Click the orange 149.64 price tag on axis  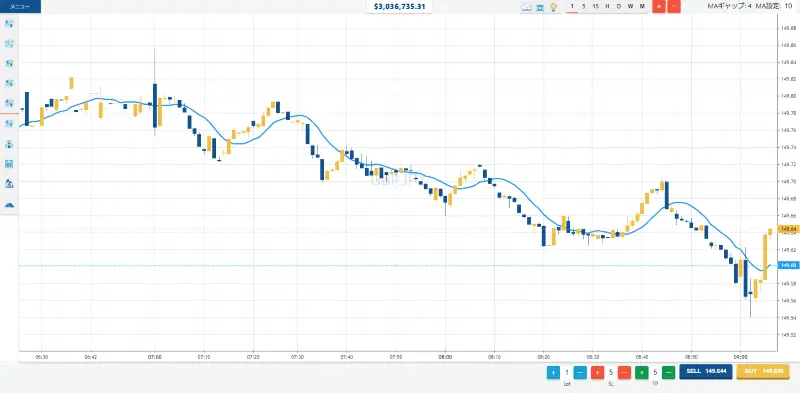pyautogui.click(x=789, y=229)
